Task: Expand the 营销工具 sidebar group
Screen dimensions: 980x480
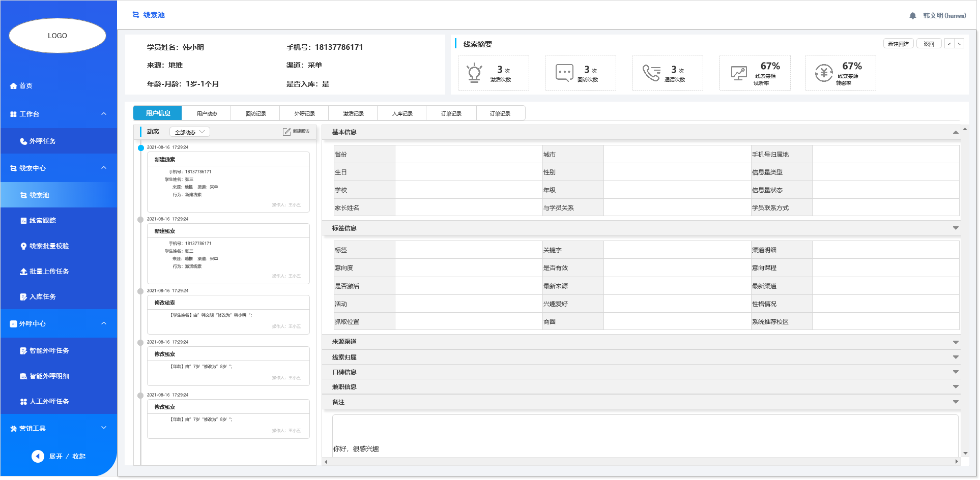Action: coord(104,428)
